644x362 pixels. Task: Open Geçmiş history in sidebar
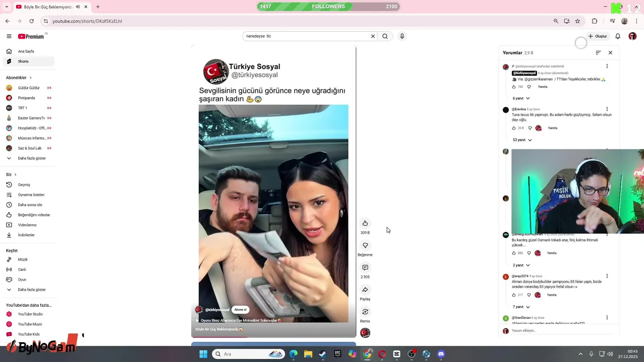point(29,185)
